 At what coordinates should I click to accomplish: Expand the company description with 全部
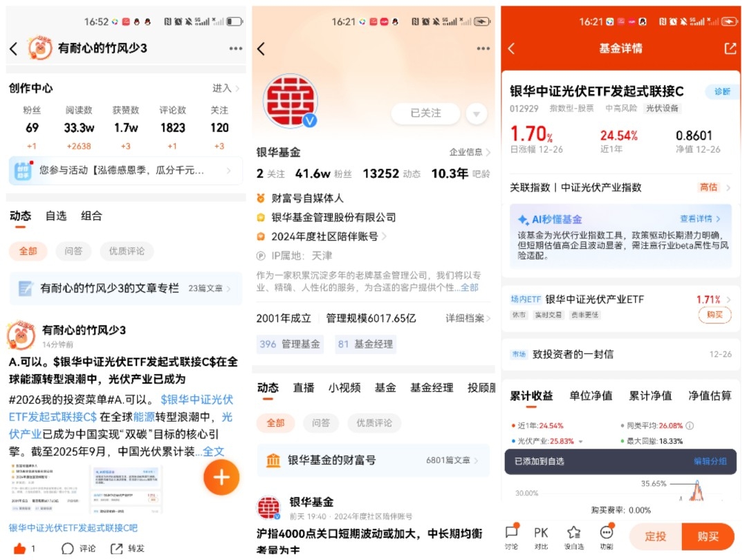pos(469,287)
